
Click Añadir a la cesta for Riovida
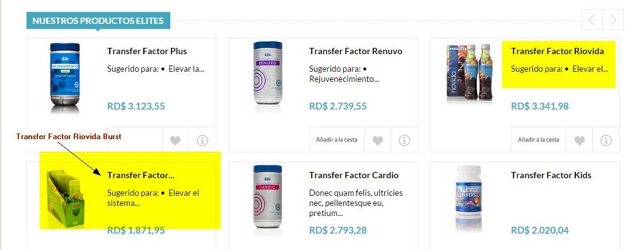pyautogui.click(x=539, y=140)
